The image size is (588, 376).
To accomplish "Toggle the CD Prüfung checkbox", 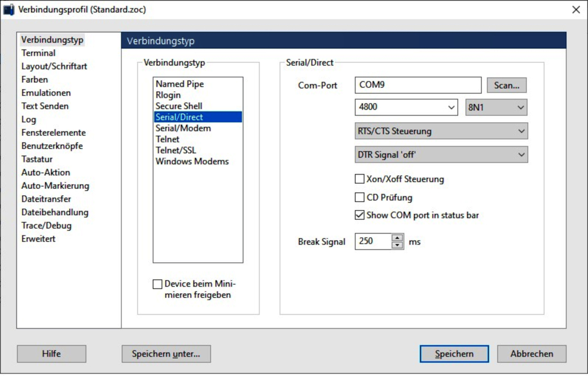I will click(360, 197).
